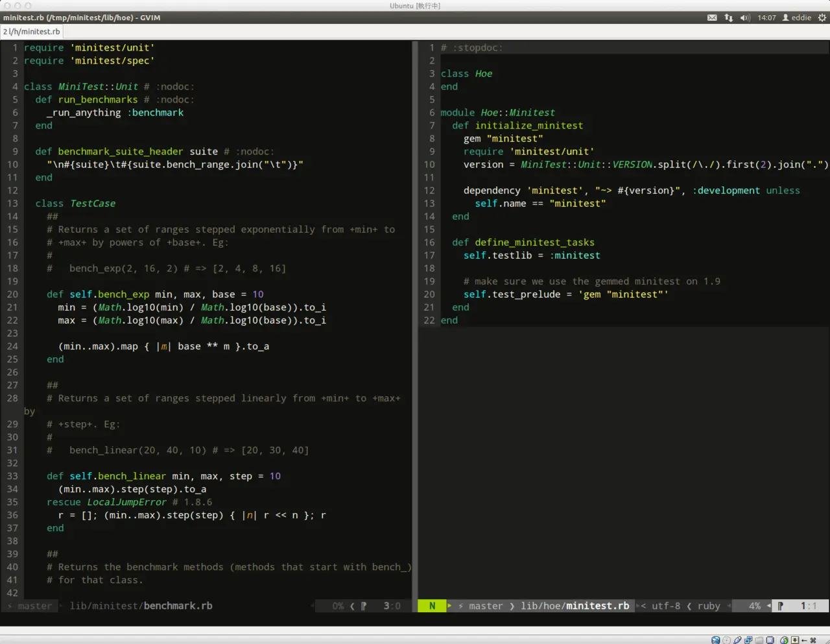830x644 pixels.
Task: Click the network up/down arrows indicator
Action: [728, 18]
